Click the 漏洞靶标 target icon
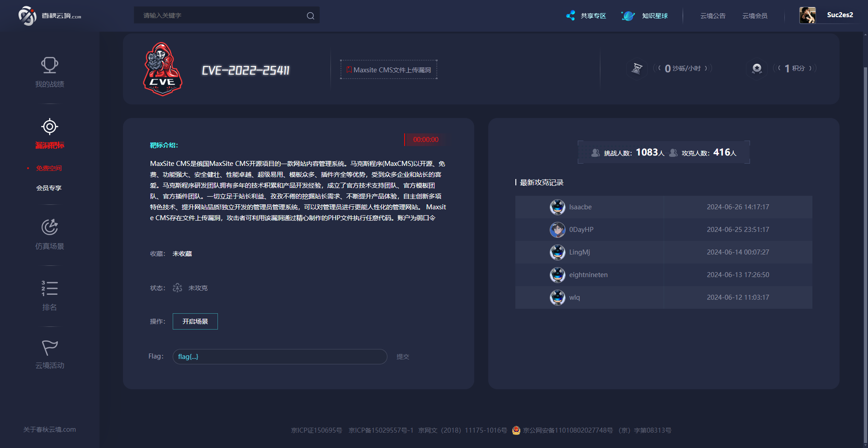 [50, 127]
